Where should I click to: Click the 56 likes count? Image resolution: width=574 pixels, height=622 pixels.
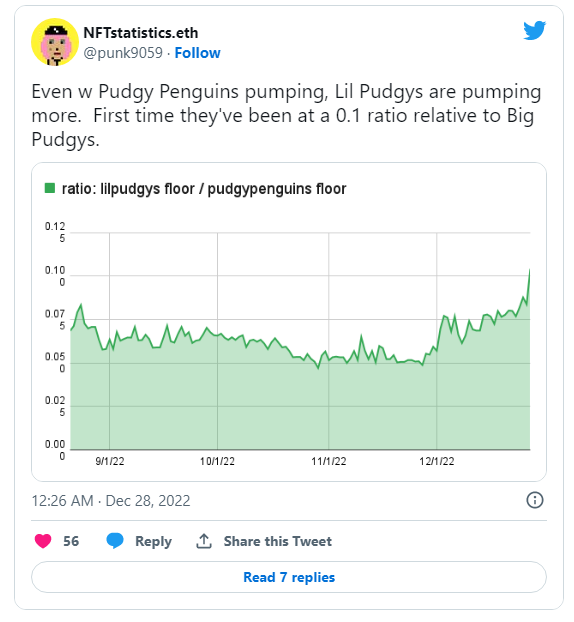pos(71,541)
